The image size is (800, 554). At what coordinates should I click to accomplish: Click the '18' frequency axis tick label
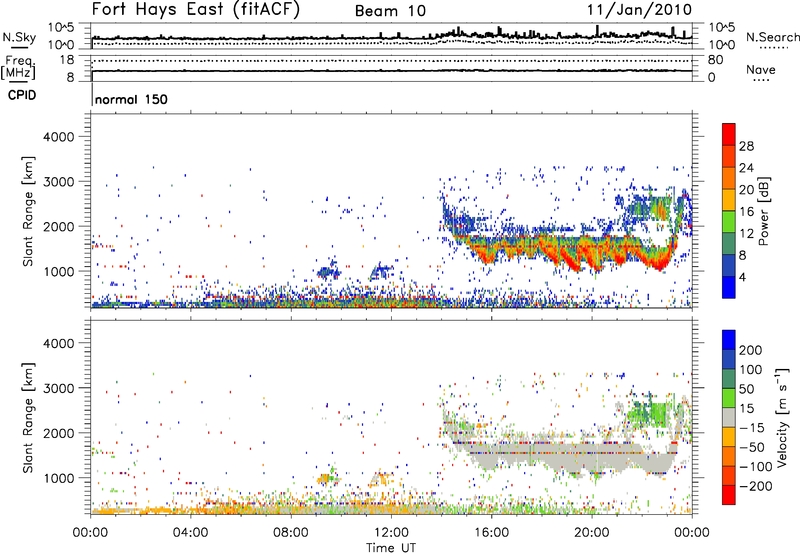(x=67, y=60)
